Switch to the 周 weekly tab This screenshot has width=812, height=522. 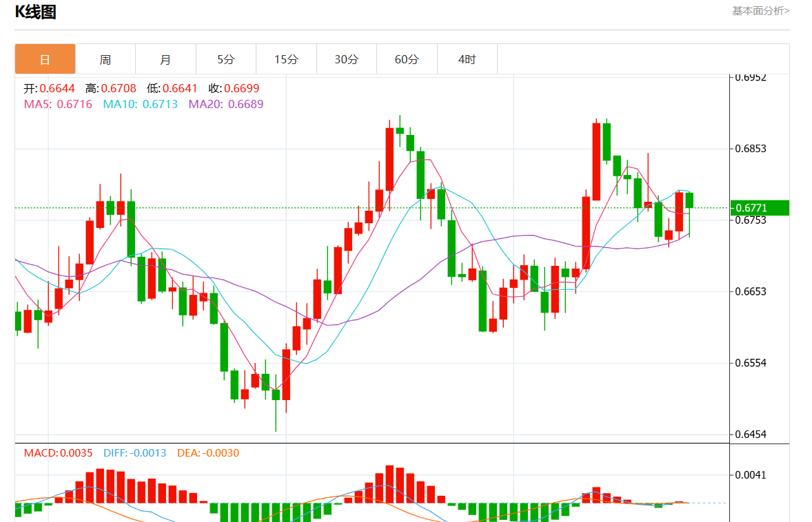(105, 59)
